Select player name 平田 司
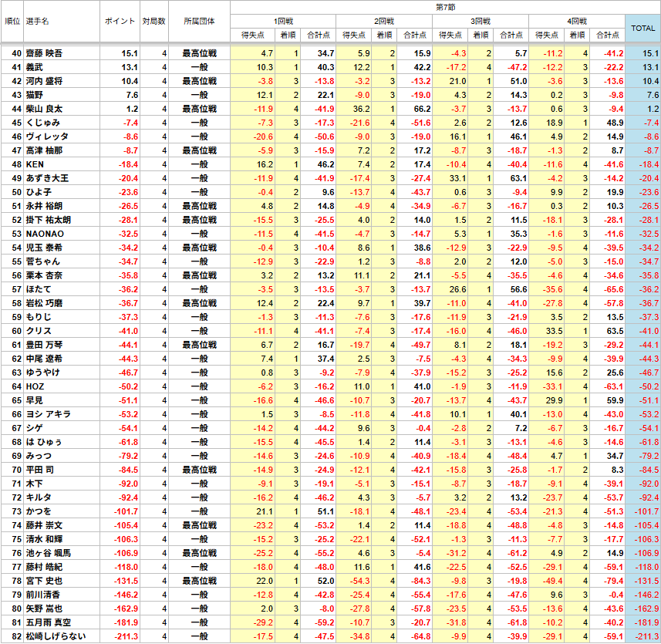 [x=40, y=470]
